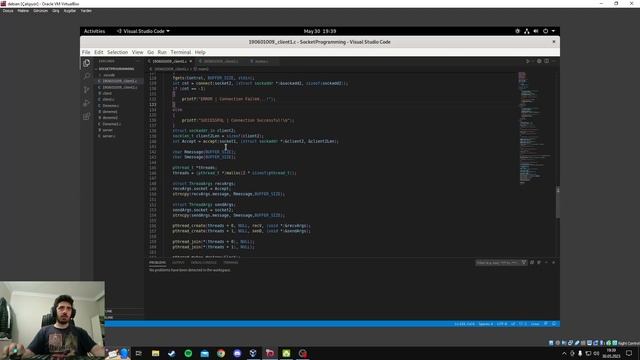Open Windows notification center icon
This screenshot has height=360, width=640.
[629, 353]
